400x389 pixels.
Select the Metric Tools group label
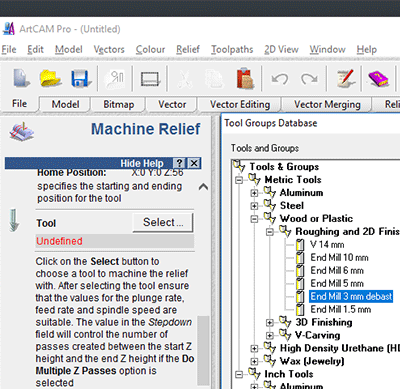[293, 180]
